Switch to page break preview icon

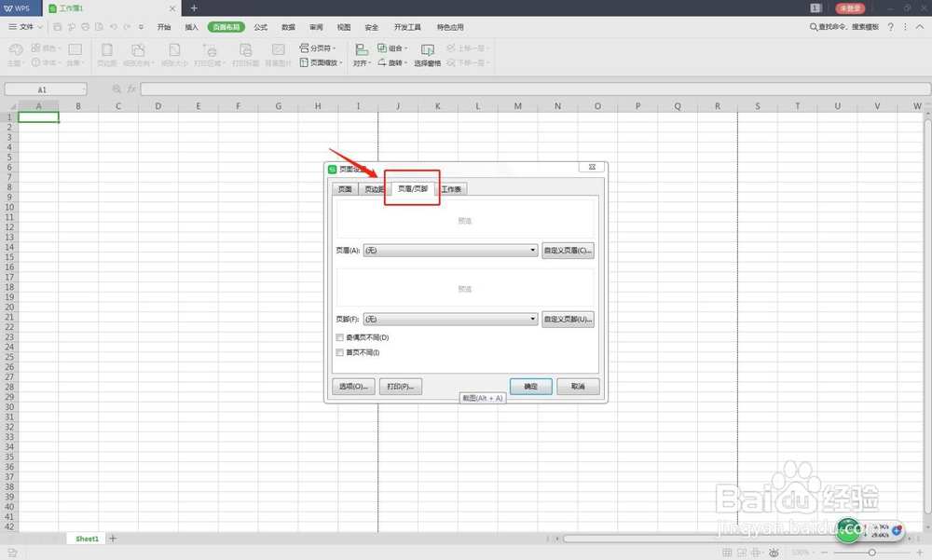(741, 553)
